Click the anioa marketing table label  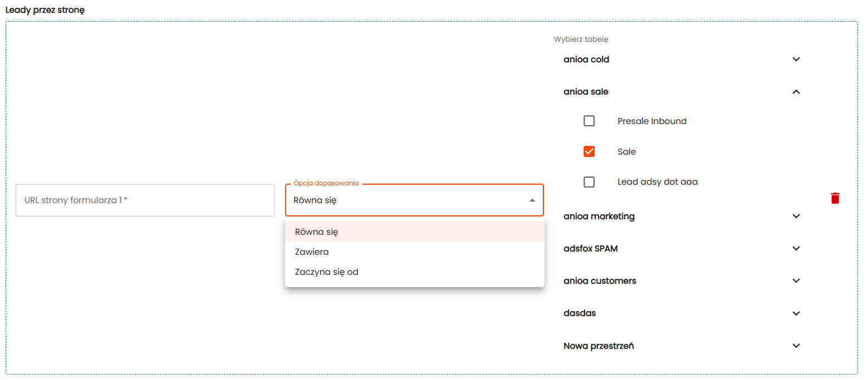pos(599,216)
